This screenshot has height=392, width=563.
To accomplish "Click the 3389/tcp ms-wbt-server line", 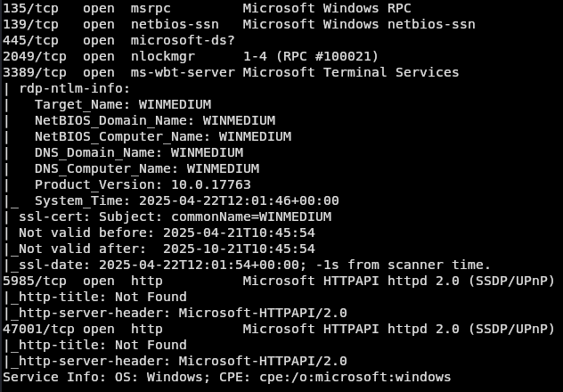I will pyautogui.click(x=231, y=72).
